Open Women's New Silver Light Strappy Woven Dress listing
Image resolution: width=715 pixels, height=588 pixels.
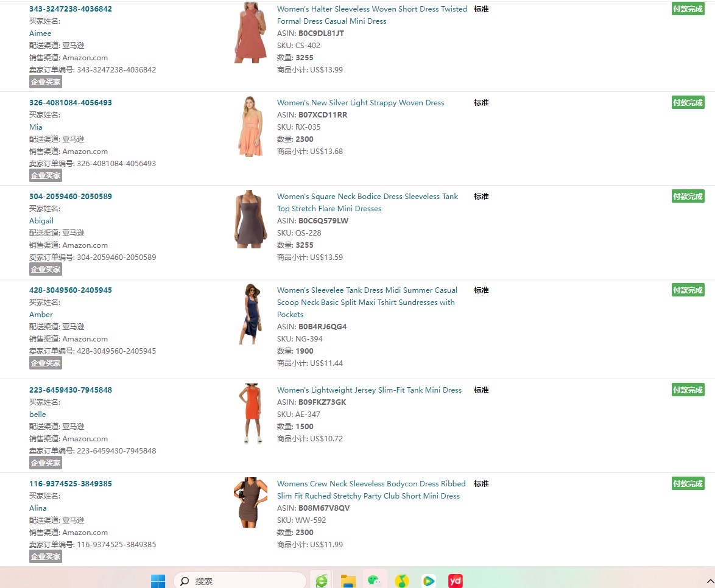pos(361,102)
